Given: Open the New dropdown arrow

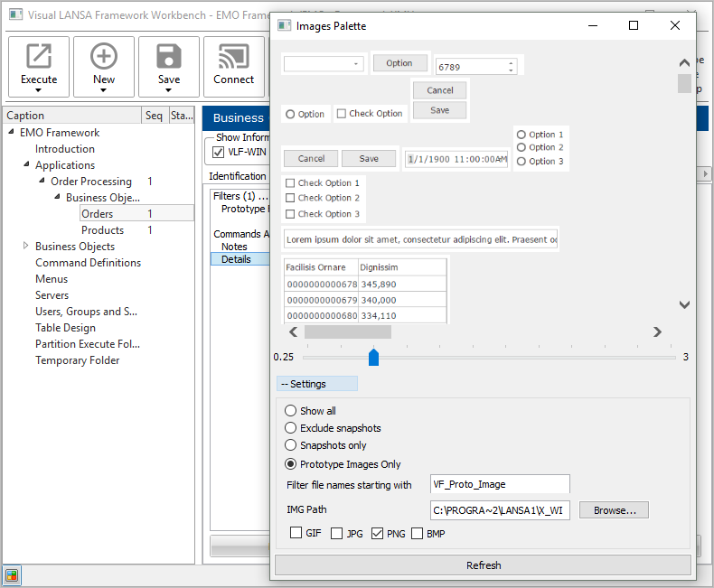Looking at the screenshot, I should coord(103,90).
